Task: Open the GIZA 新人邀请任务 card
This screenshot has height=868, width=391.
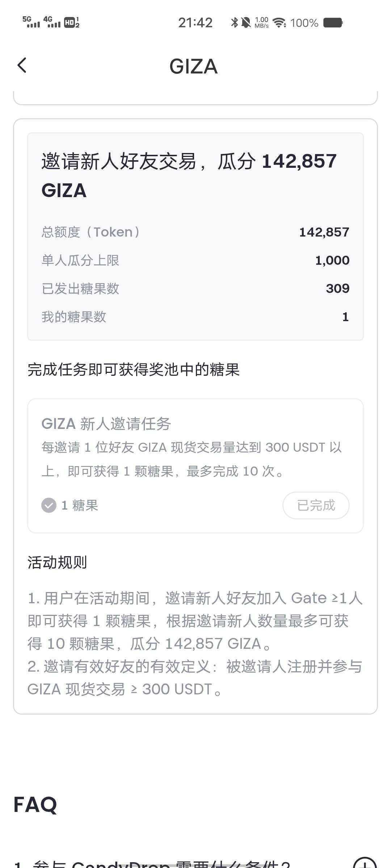Action: (195, 466)
